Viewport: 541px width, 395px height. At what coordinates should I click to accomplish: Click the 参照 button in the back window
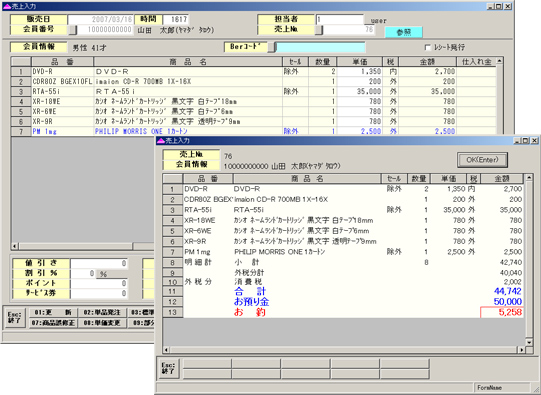pyautogui.click(x=403, y=32)
